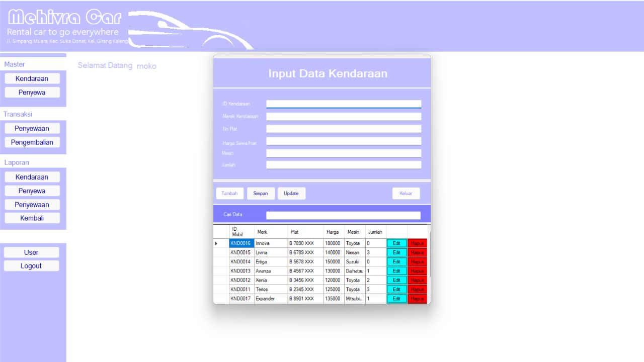This screenshot has height=362, width=644.
Task: Click Update to modify the record
Action: [x=291, y=193]
